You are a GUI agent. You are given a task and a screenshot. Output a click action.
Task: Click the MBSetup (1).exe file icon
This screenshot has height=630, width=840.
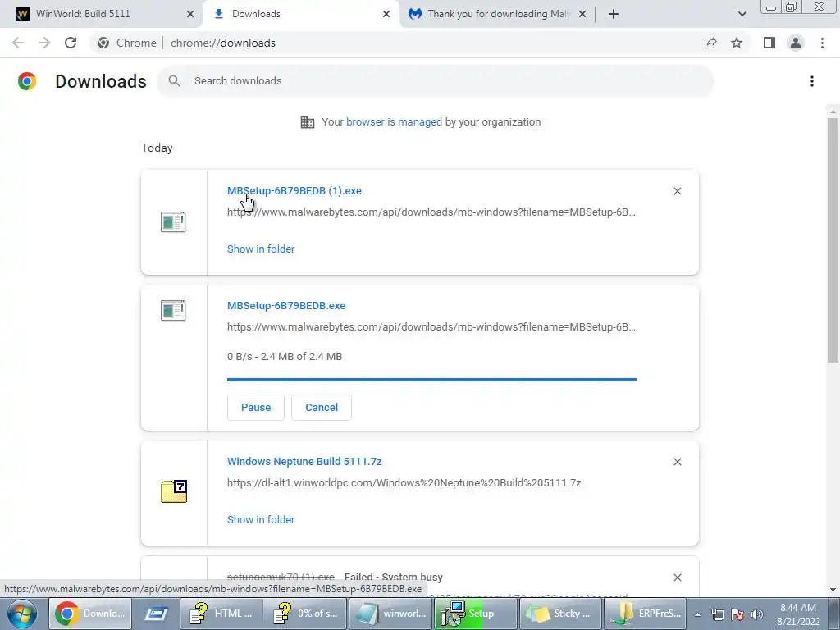tap(173, 221)
